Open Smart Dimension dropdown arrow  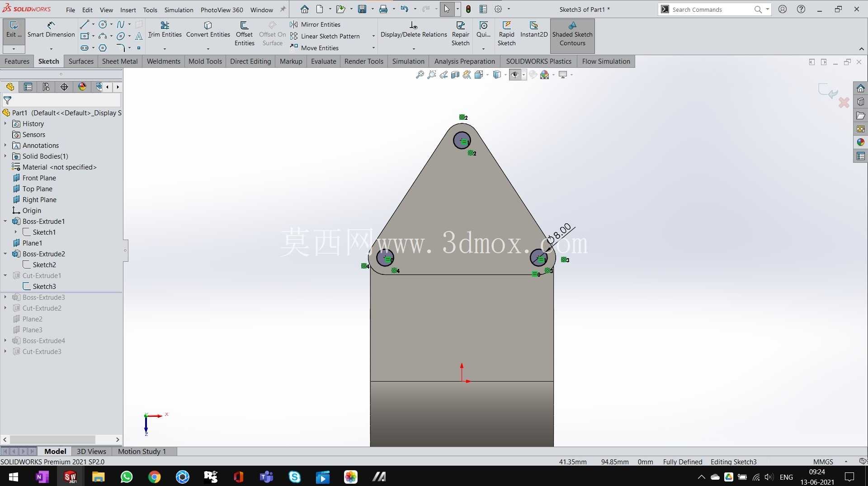click(x=51, y=48)
